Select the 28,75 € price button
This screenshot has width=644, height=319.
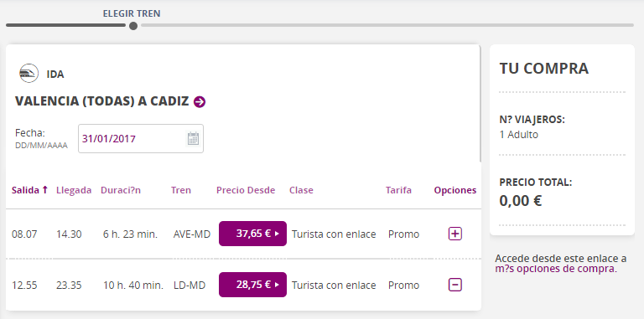pyautogui.click(x=252, y=285)
